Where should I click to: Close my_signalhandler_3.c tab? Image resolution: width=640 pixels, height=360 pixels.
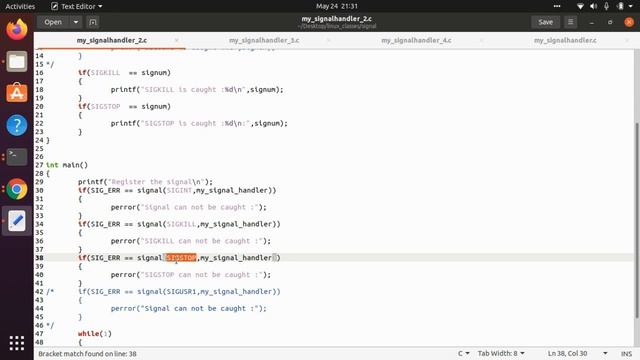[329, 40]
